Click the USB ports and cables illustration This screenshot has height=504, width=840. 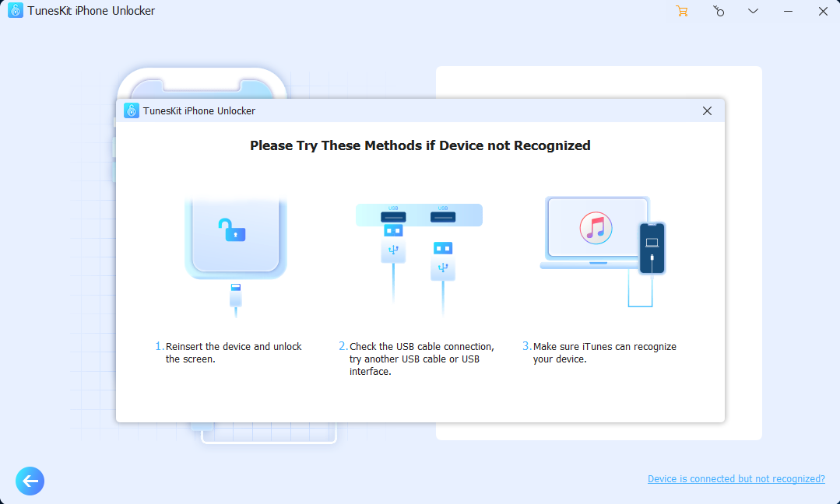419,259
